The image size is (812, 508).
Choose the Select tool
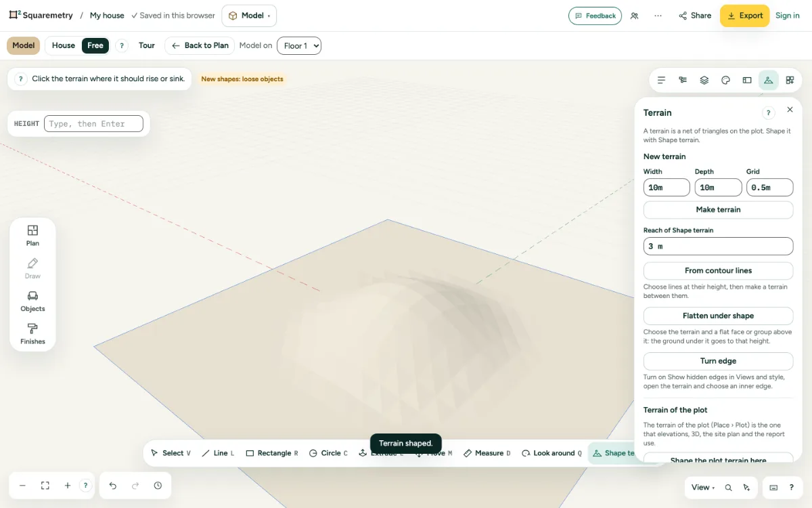(171, 453)
